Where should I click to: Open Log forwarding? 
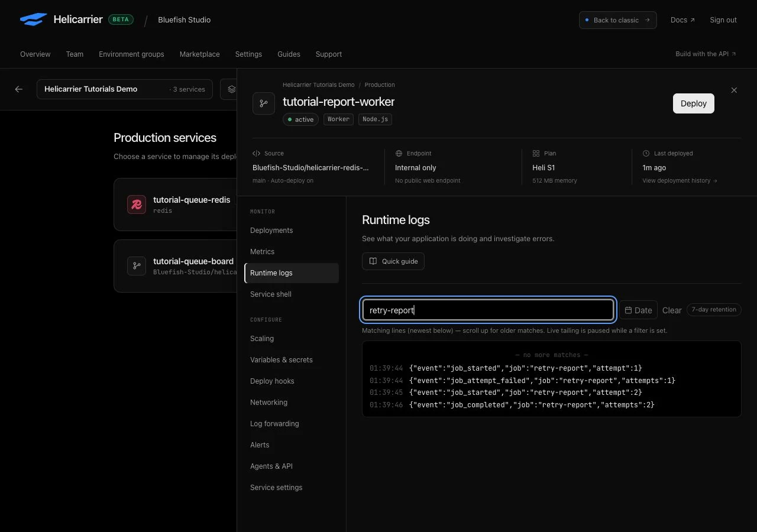292,424
